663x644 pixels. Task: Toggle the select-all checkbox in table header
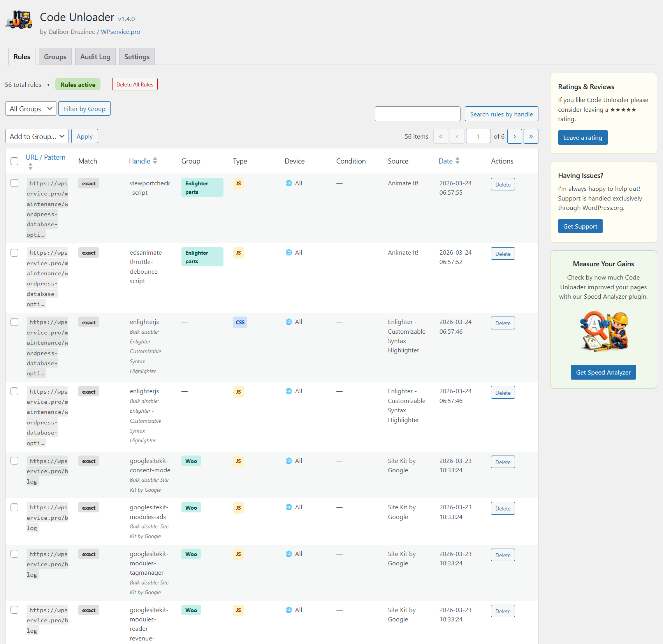pos(14,161)
